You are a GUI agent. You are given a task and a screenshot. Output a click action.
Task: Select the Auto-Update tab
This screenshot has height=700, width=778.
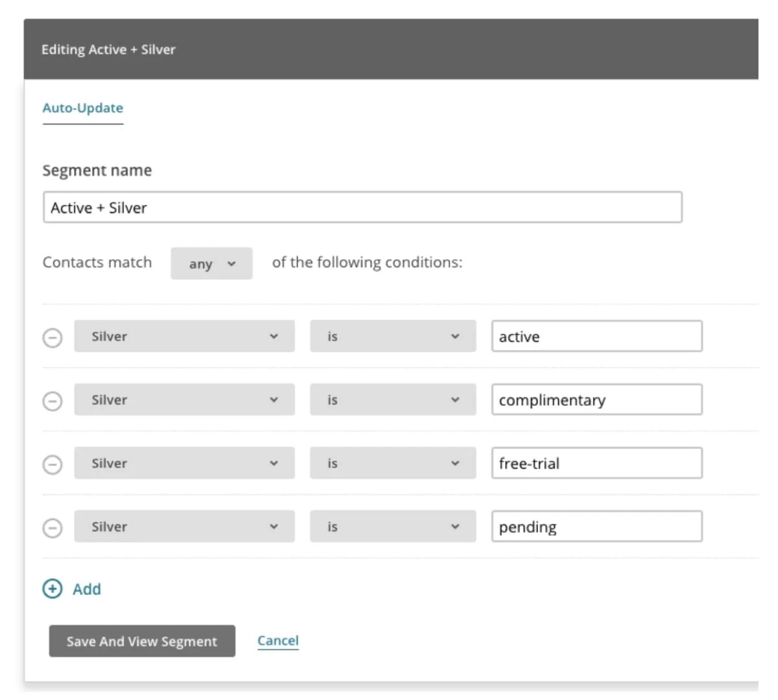pyautogui.click(x=82, y=108)
